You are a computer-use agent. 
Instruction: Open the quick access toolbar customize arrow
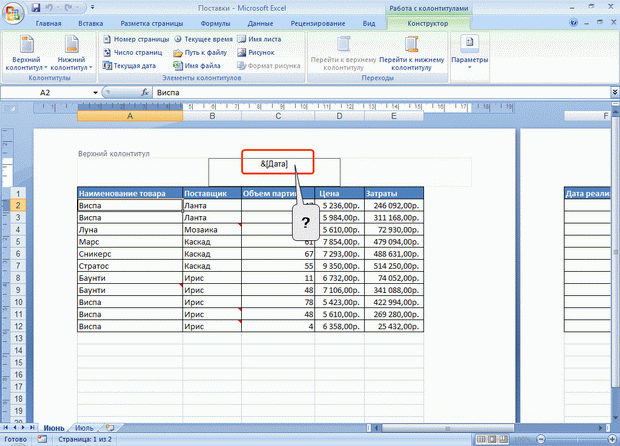tap(93, 8)
